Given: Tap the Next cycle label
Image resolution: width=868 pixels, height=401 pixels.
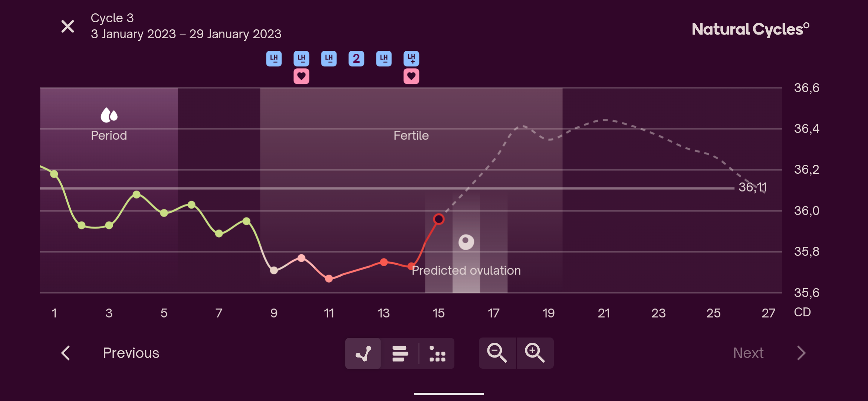Looking at the screenshot, I should coord(748,353).
